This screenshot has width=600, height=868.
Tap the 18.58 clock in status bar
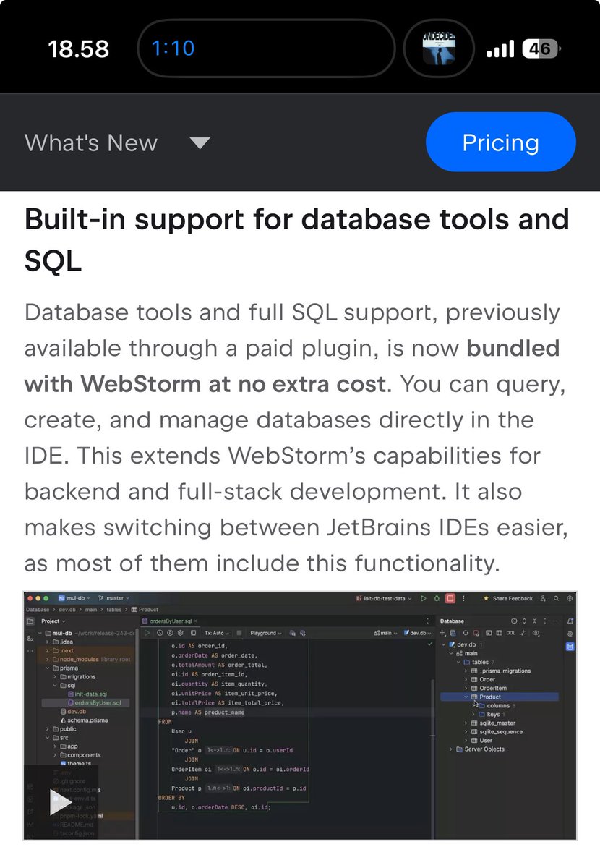[78, 48]
